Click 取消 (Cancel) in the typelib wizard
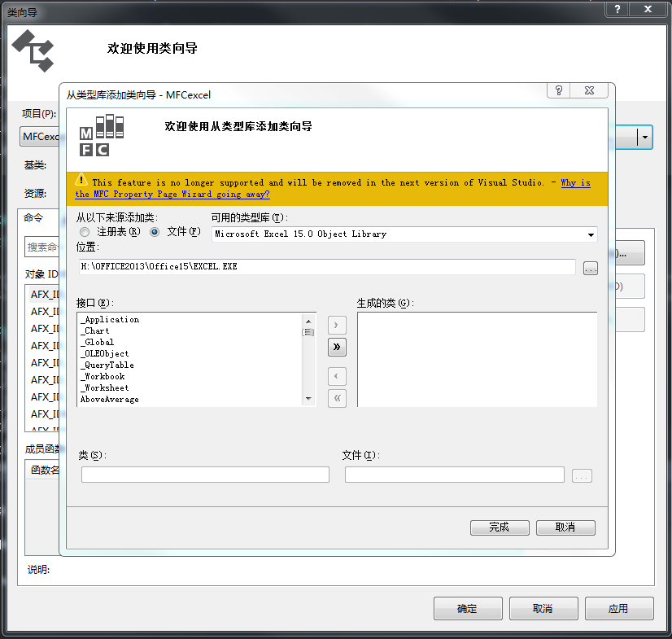This screenshot has width=672, height=639. point(565,527)
